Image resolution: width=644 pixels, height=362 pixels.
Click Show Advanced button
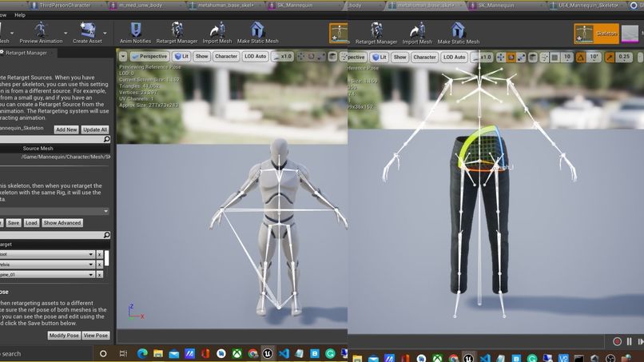(62, 223)
